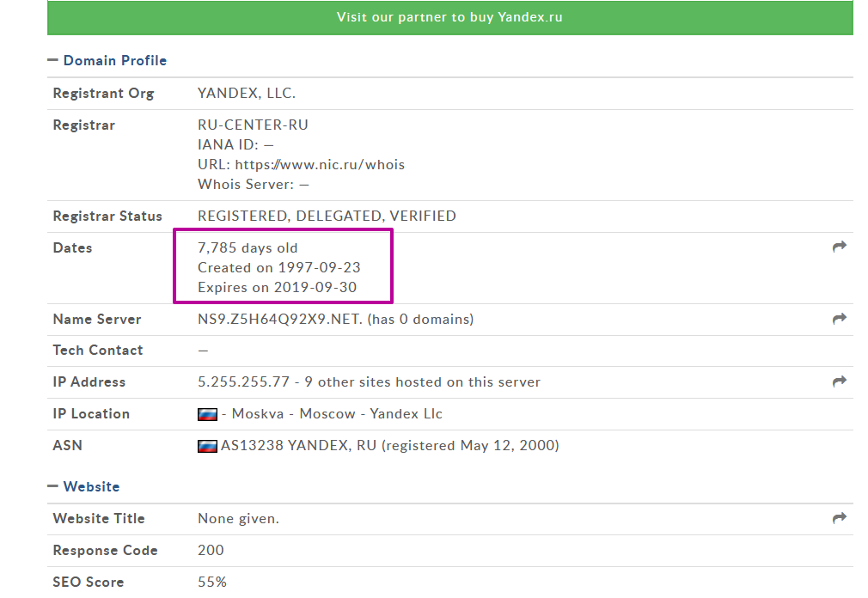Click the SEO Score label
The height and width of the screenshot is (598, 868).
[x=89, y=582]
